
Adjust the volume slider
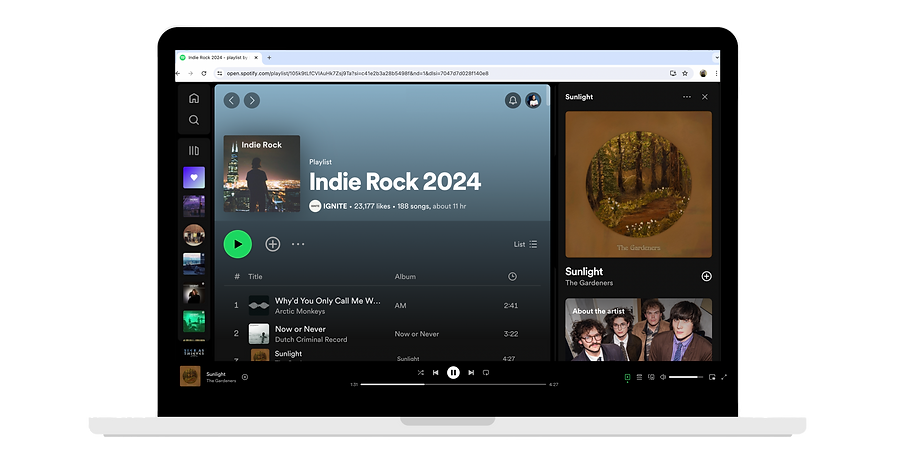[686, 377]
